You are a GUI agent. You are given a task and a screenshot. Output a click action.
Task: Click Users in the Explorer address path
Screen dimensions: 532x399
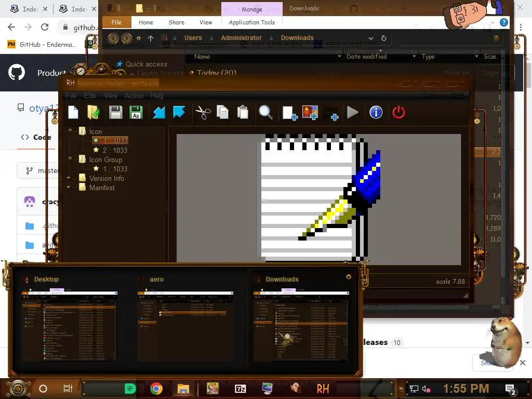[193, 37]
